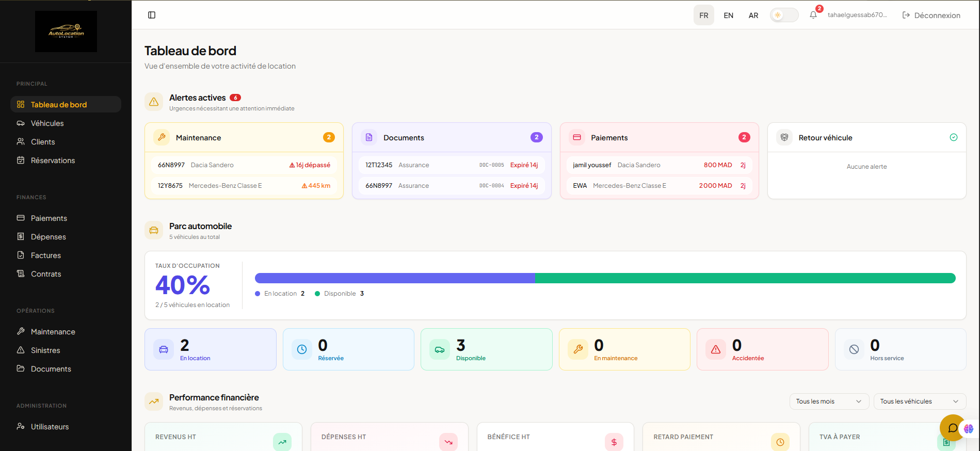Click the Hors service blocked icon
Viewport: 980px width, 451px height.
coord(854,349)
